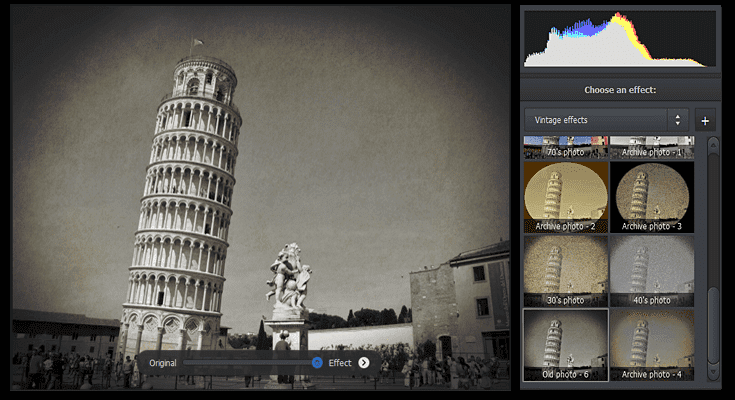Select the 70's photo effect

tap(565, 147)
